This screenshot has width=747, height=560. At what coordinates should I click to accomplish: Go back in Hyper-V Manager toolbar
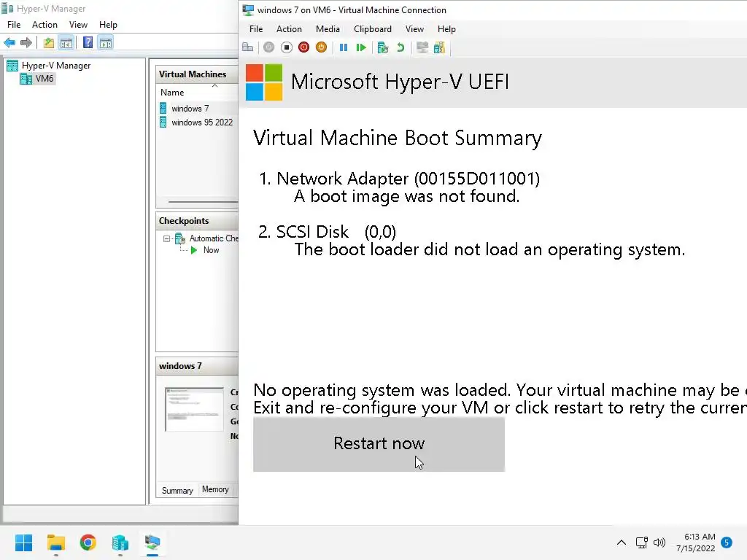coord(9,43)
